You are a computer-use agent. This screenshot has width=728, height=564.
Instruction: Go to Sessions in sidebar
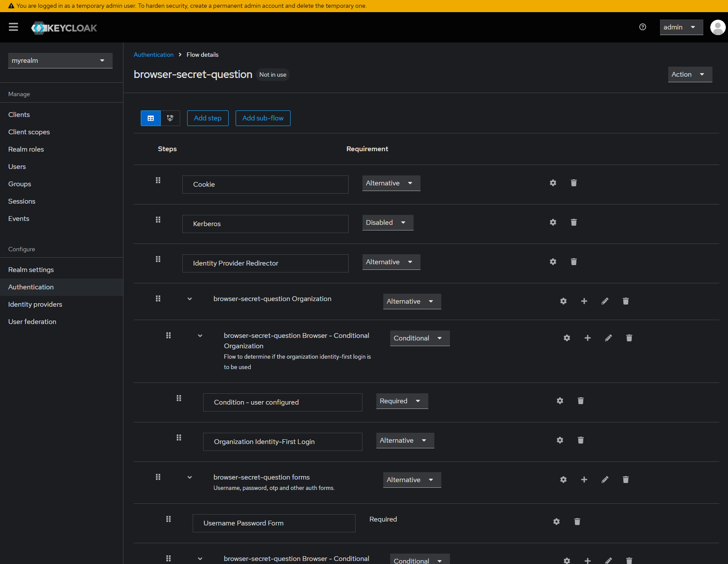(61, 201)
